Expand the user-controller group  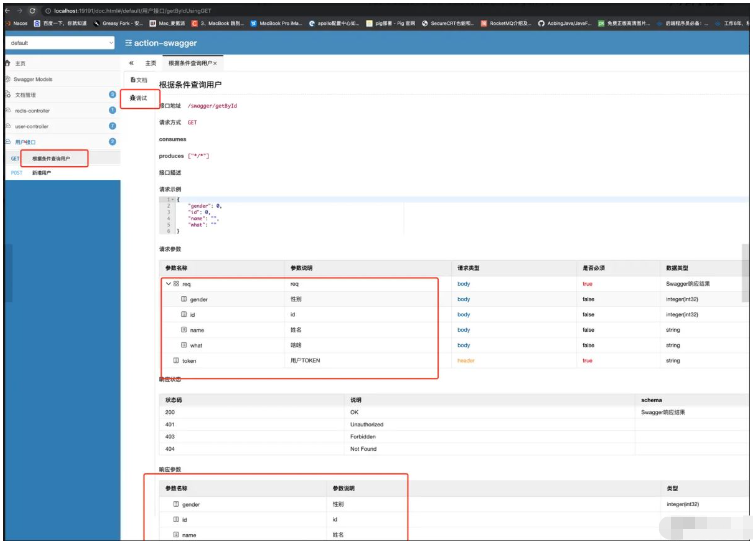click(x=31, y=126)
